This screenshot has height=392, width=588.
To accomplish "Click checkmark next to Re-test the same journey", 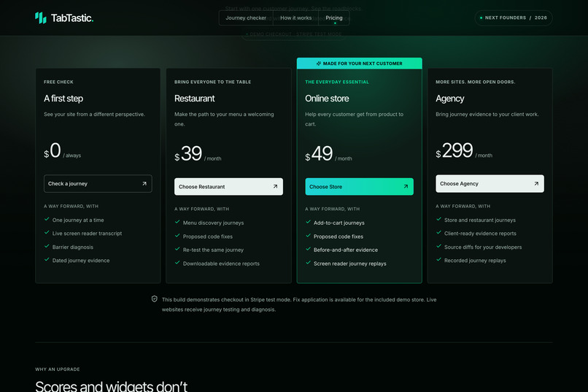I will (x=177, y=249).
